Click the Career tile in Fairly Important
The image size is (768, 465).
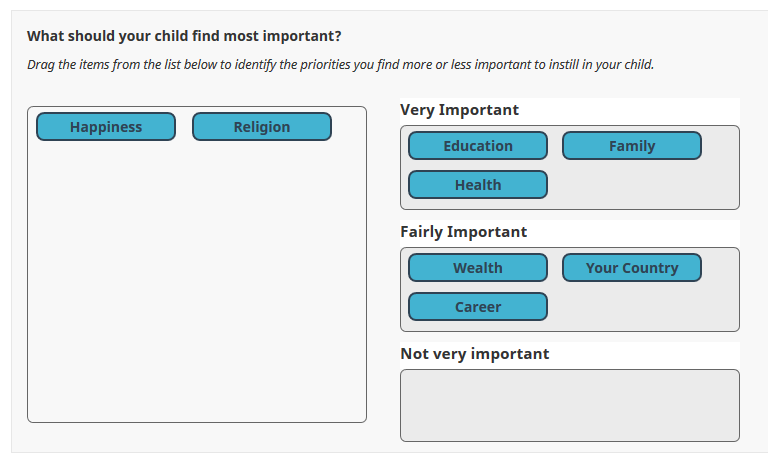click(478, 307)
